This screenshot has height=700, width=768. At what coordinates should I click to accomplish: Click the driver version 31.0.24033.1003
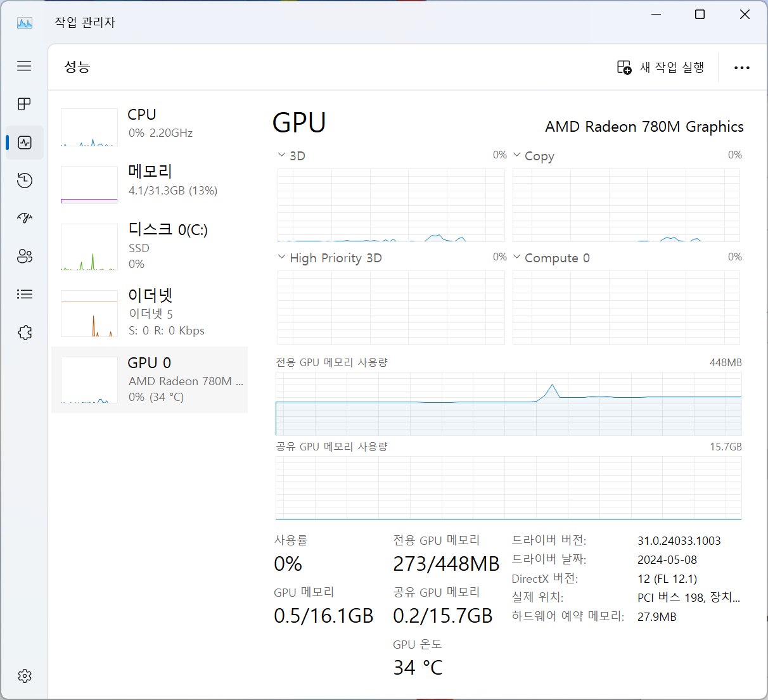click(679, 541)
